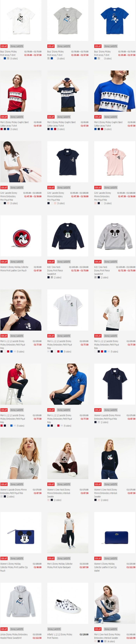
Task: Open the pink striped Women's Minnie Sweater photo
Action: pos(68,458)
